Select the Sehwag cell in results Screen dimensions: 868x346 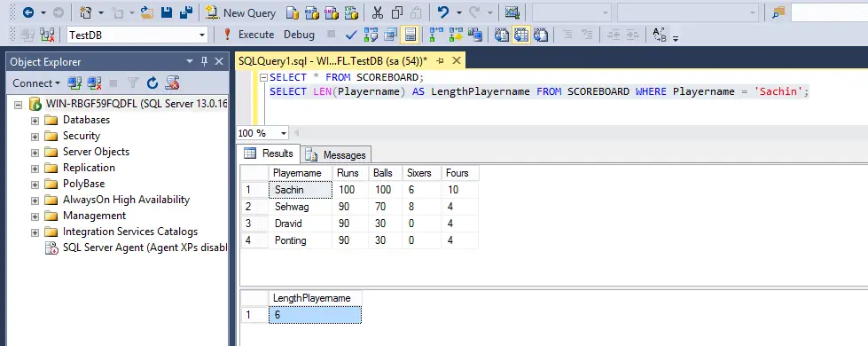pyautogui.click(x=300, y=207)
